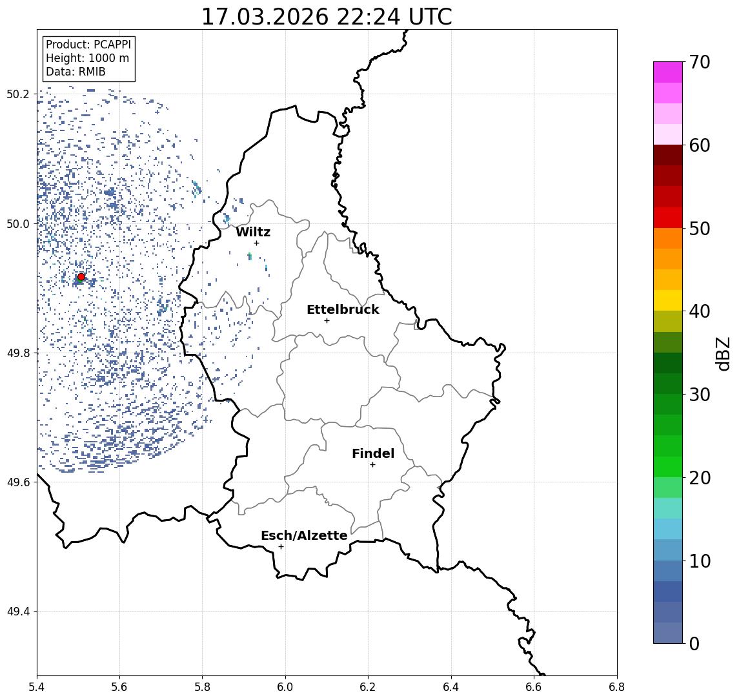Click the longitude axis label 5.8
The image size is (739, 700).
click(202, 687)
